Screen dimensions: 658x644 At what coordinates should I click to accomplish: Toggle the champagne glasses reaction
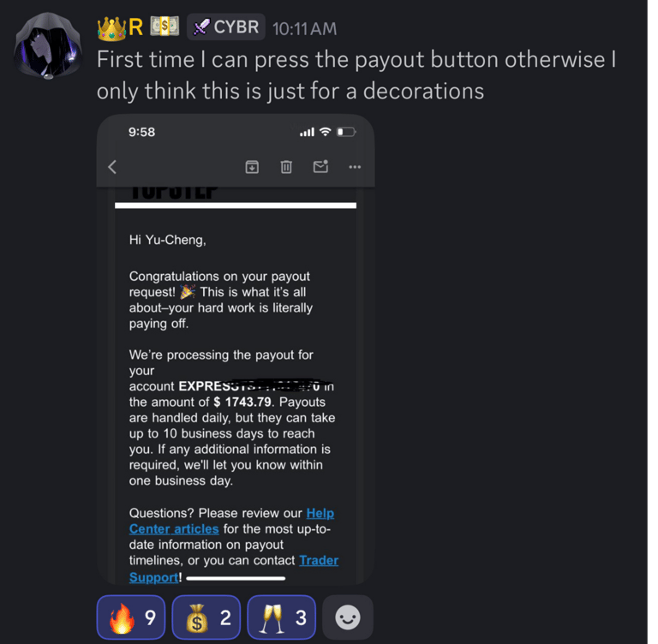point(282,617)
